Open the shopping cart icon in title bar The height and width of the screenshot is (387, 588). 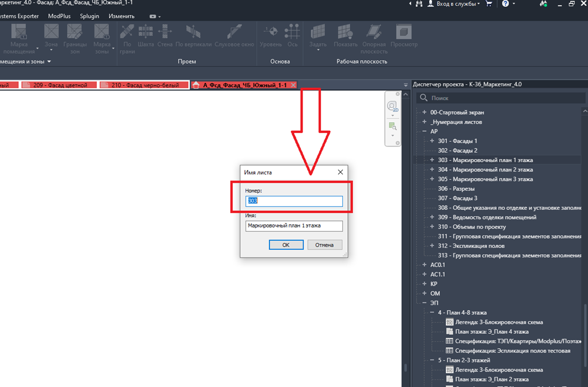[488, 4]
